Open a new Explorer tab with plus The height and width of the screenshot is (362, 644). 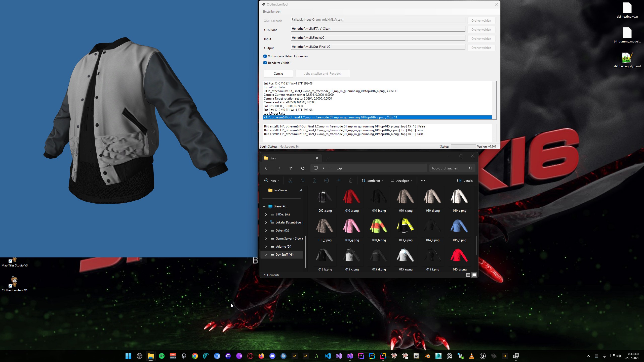[328, 158]
